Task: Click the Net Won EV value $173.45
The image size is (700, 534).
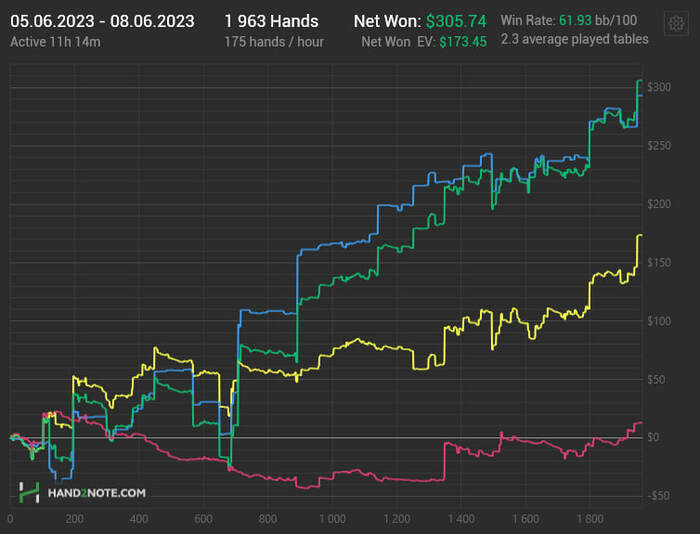Action: point(463,42)
